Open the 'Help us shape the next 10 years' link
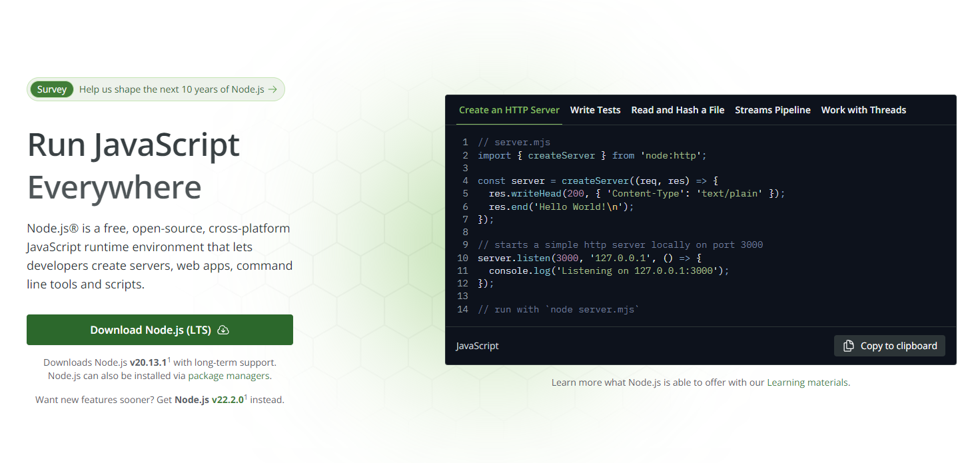Screen dimensions: 980x463 coord(171,89)
